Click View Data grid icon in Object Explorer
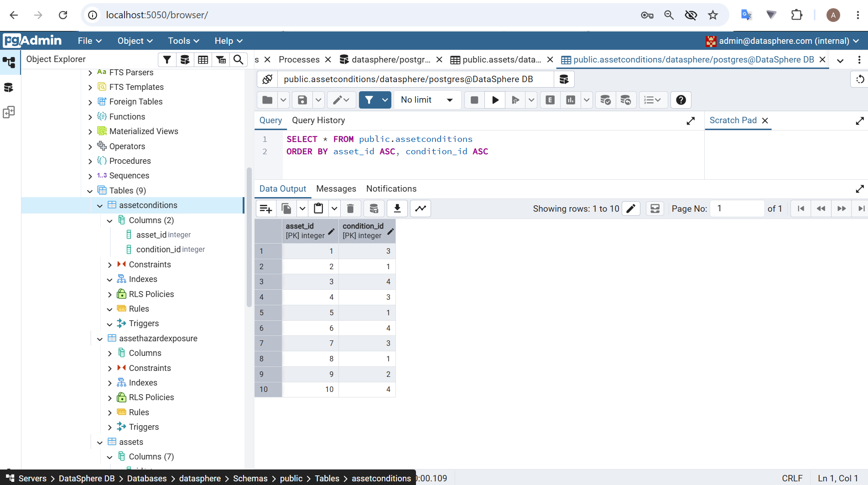 click(203, 59)
